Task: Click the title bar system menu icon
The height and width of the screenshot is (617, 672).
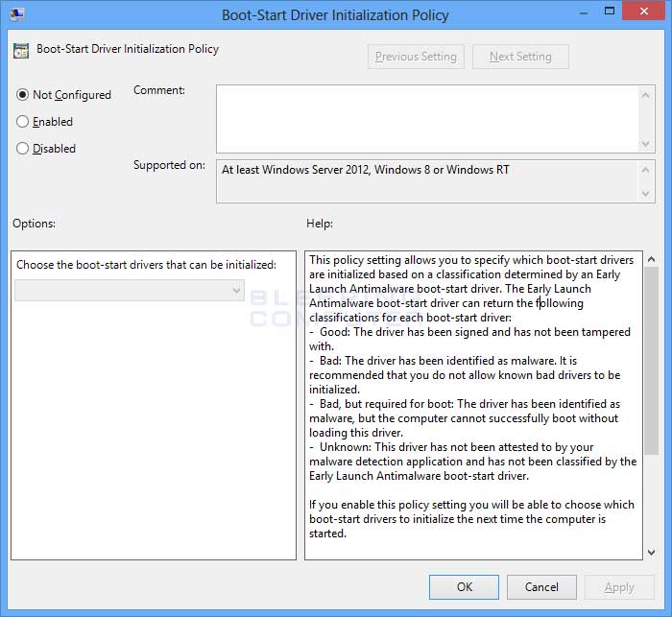Action: click(x=18, y=15)
